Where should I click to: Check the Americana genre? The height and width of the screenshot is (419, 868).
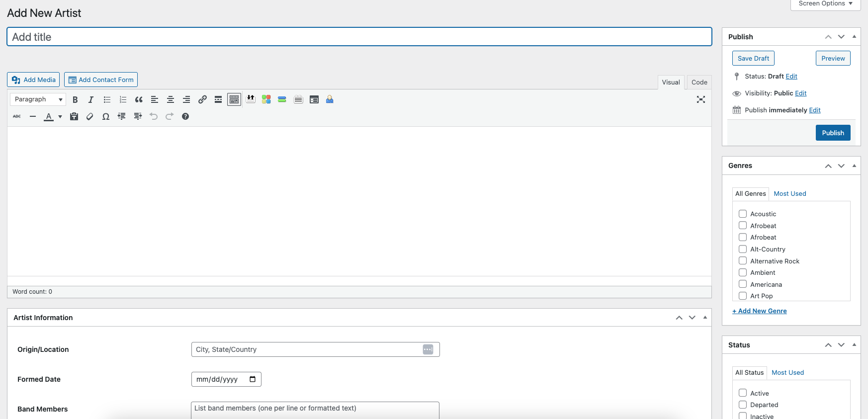pos(743,284)
